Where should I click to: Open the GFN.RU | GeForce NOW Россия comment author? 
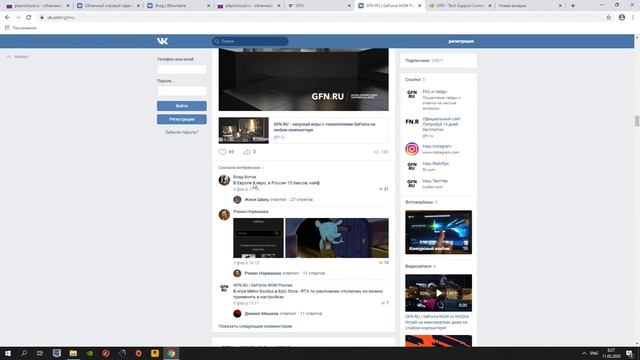pos(263,285)
